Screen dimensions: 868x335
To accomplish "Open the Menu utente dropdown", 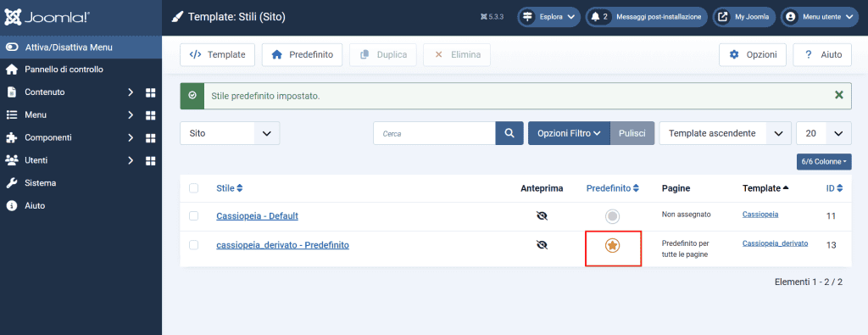I will click(x=819, y=17).
